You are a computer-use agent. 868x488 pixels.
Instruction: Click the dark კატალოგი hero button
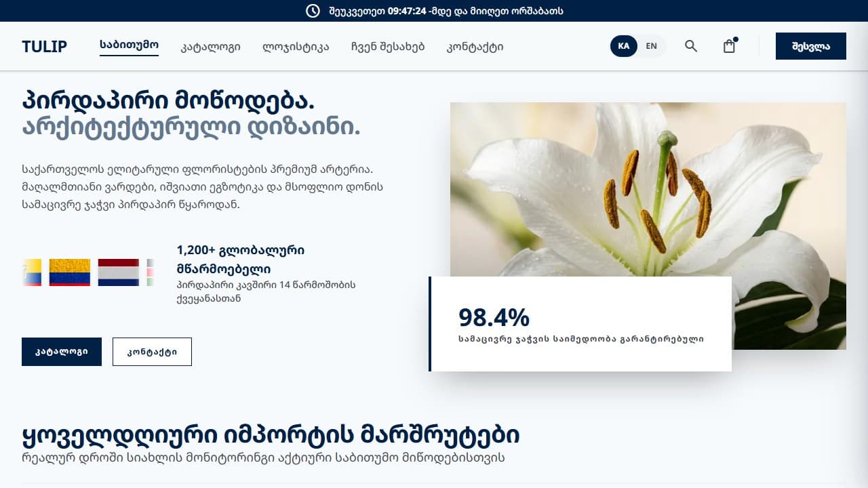pyautogui.click(x=62, y=352)
